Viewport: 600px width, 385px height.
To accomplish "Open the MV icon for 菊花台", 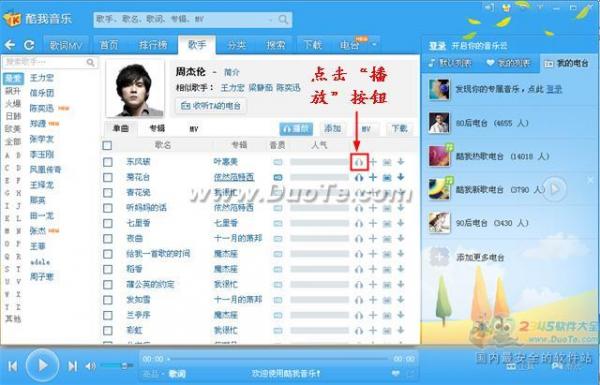I will [387, 177].
